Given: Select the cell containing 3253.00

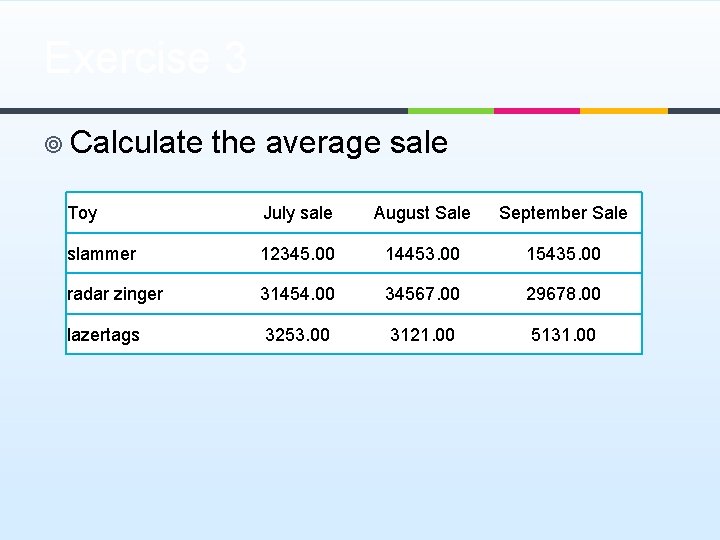Looking at the screenshot, I should coord(297,335).
